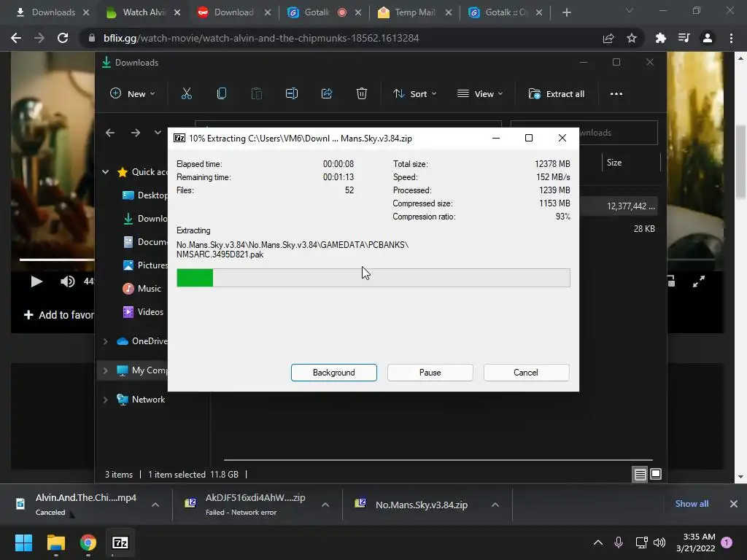Open File Explorer from taskbar
The image size is (747, 560).
pos(55,542)
